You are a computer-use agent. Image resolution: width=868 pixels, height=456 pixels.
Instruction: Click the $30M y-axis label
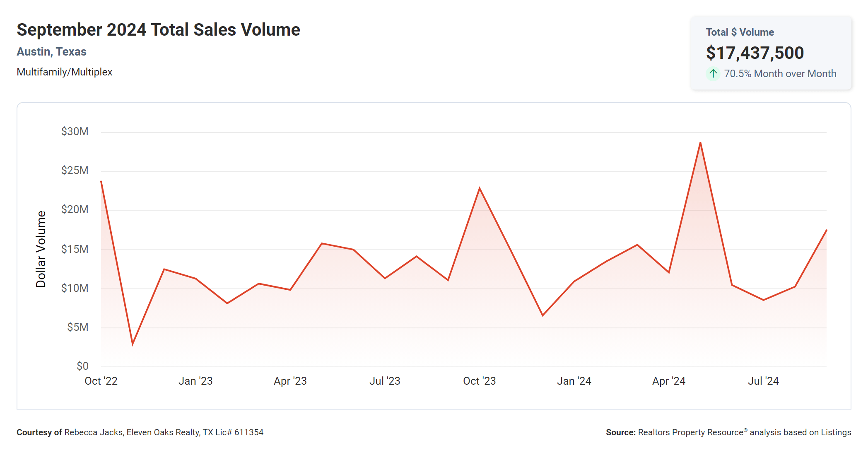75,132
